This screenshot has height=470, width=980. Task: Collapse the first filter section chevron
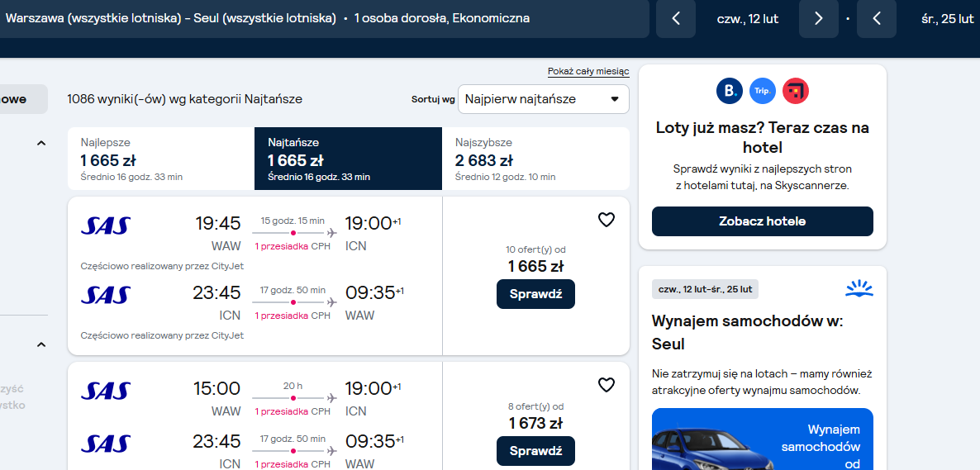41,143
